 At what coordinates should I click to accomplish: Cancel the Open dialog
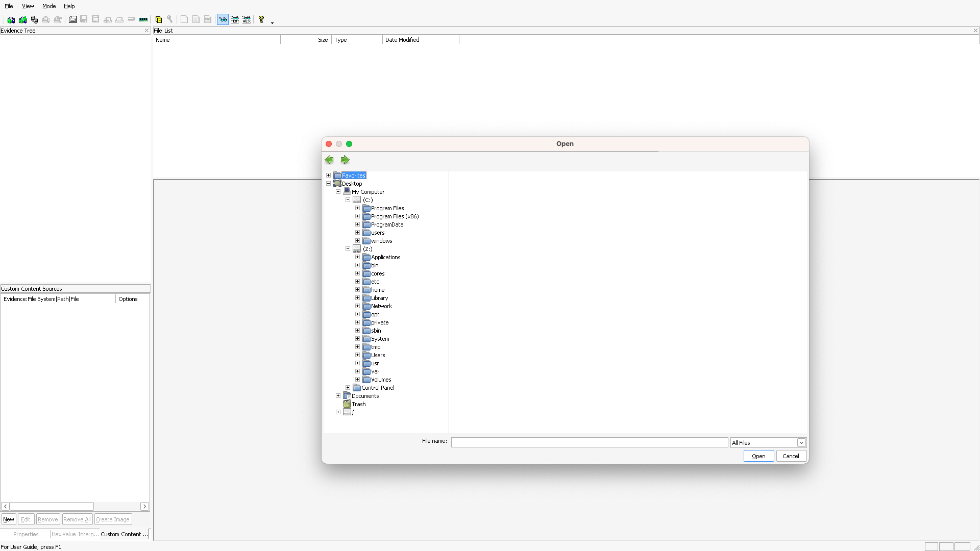[791, 456]
